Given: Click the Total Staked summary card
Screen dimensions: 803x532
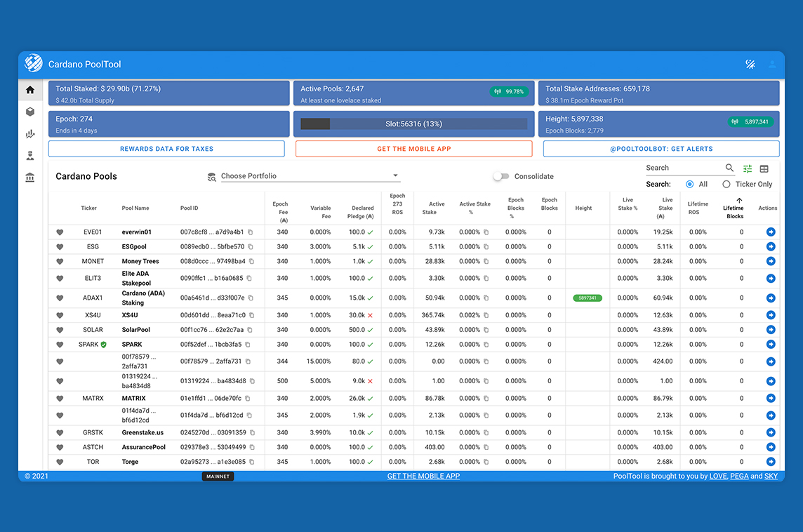Looking at the screenshot, I should (169, 94).
